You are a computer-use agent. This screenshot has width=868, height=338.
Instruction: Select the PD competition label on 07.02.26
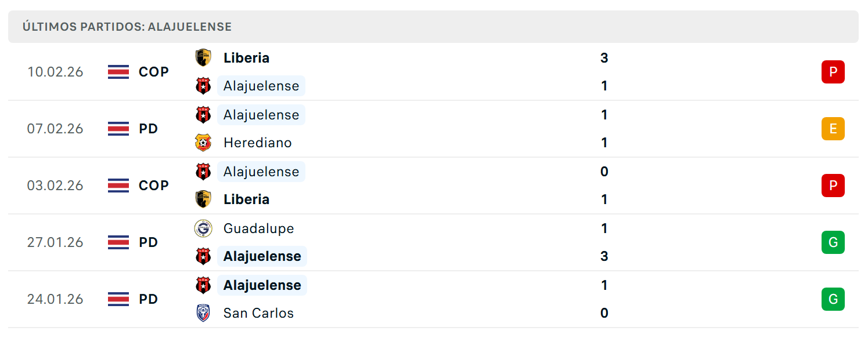tap(149, 129)
